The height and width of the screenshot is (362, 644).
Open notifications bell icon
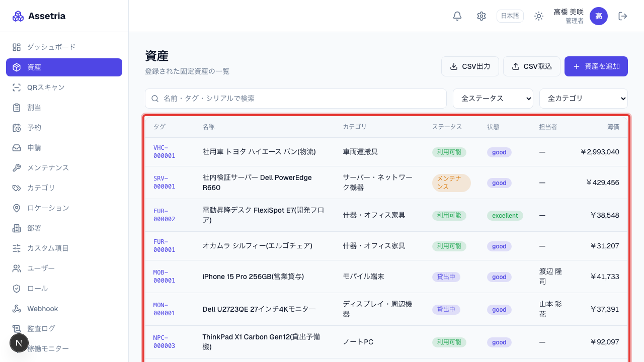[x=457, y=16]
